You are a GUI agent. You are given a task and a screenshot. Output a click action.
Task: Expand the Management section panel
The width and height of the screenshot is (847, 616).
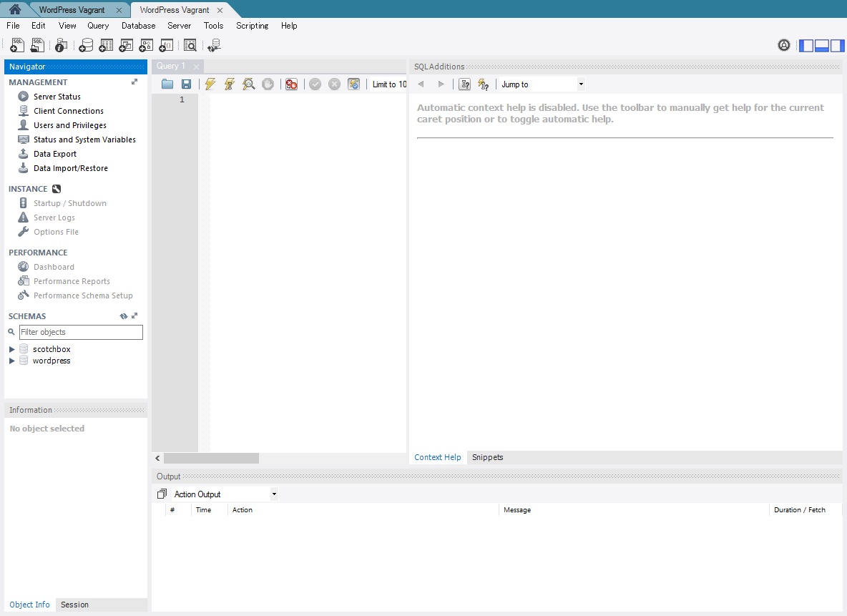pos(134,82)
